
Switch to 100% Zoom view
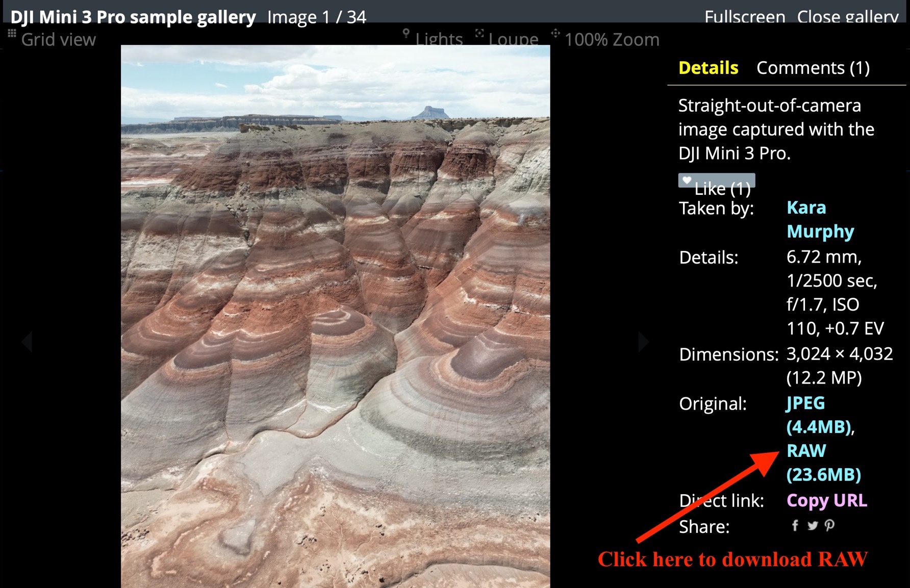(605, 39)
